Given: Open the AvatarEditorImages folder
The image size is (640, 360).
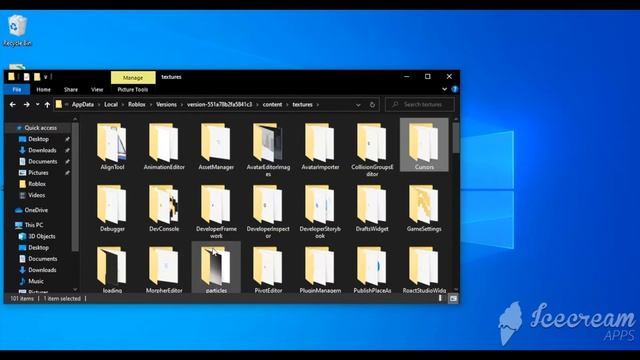Looking at the screenshot, I should [268, 150].
